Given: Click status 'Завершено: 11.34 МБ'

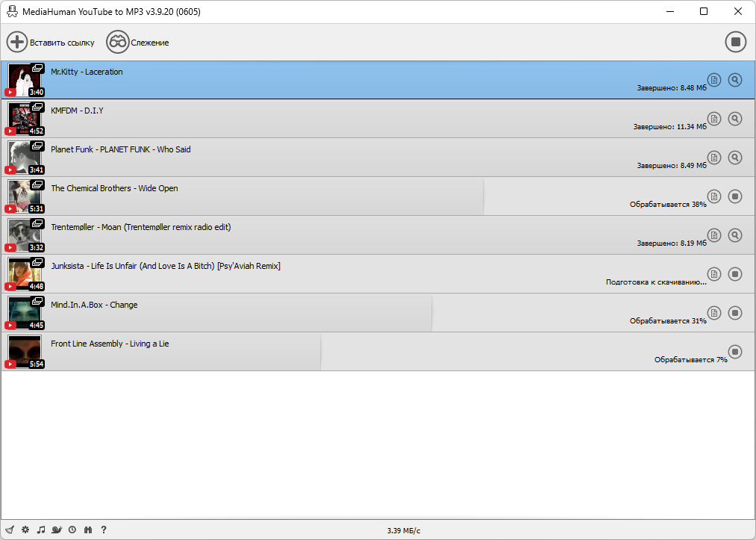Looking at the screenshot, I should (x=669, y=127).
